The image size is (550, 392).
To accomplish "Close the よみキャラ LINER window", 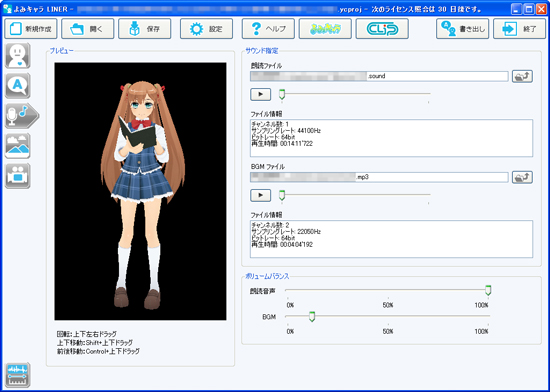I will coord(541,9).
